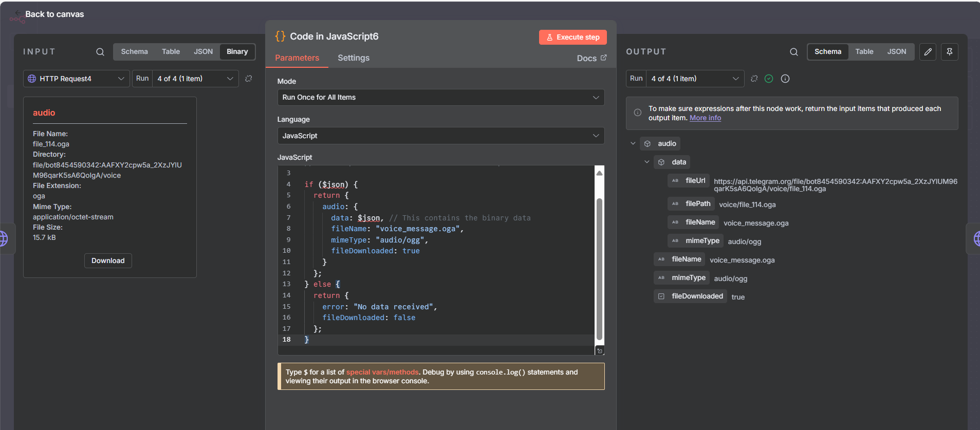Switch output view to JSON

point(896,52)
